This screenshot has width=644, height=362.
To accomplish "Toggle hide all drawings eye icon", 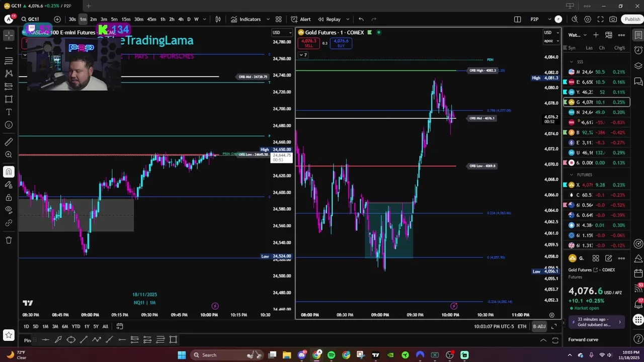I will 9,210.
